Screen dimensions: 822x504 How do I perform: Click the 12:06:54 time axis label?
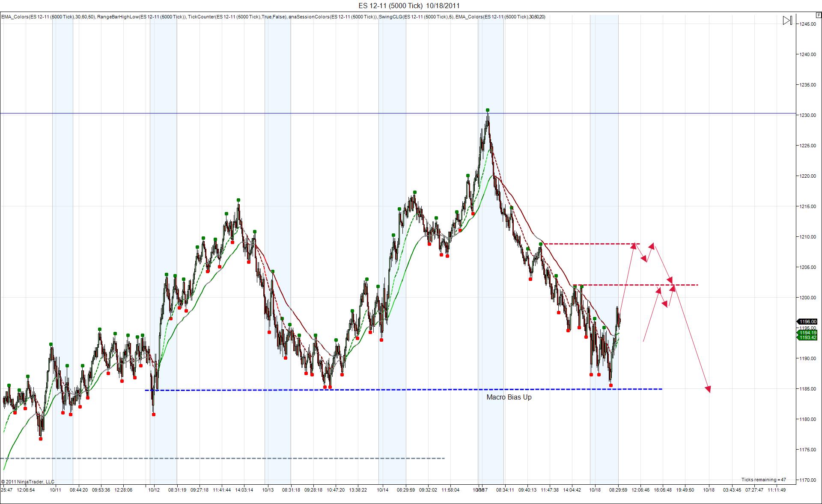(x=26, y=490)
